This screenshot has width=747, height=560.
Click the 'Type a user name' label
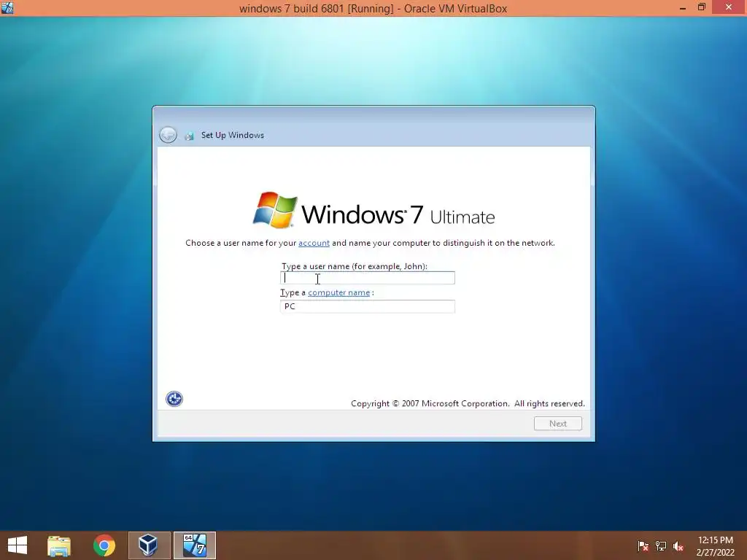click(355, 266)
